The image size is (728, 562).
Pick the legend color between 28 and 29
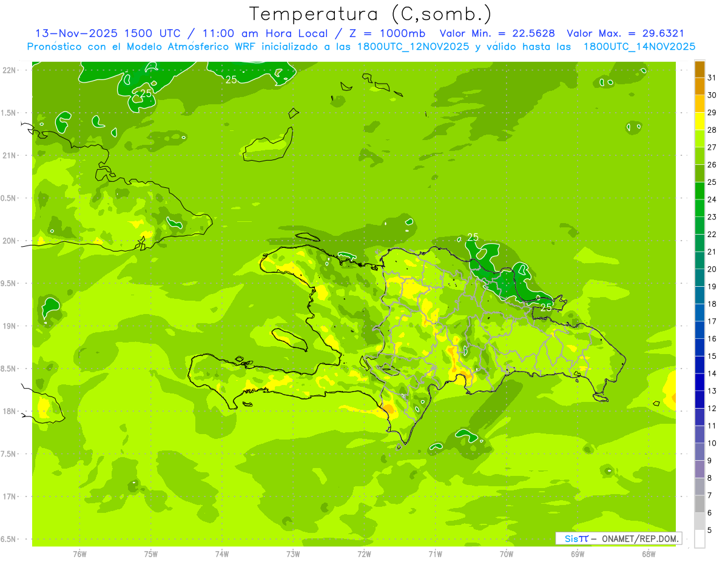click(699, 121)
